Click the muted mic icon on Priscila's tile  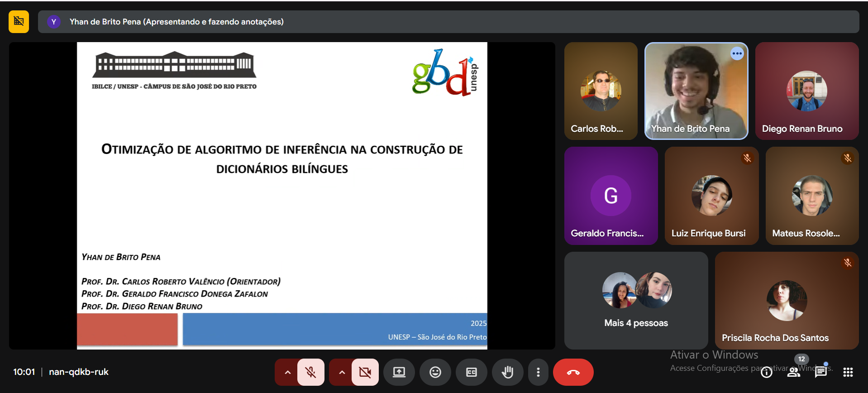(848, 263)
